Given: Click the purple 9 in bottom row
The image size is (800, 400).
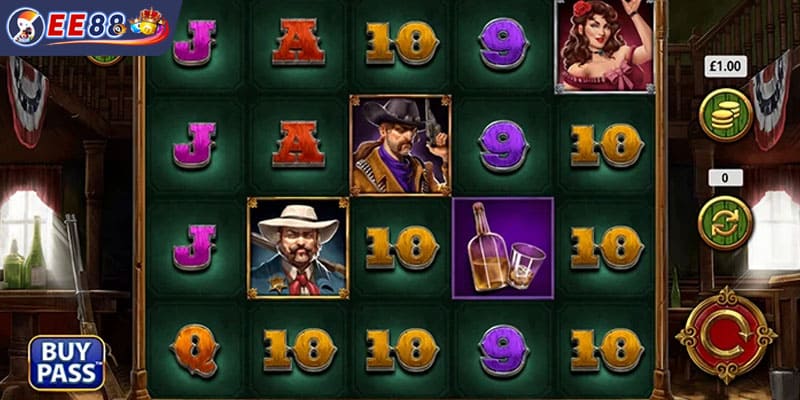Looking at the screenshot, I should [x=504, y=350].
